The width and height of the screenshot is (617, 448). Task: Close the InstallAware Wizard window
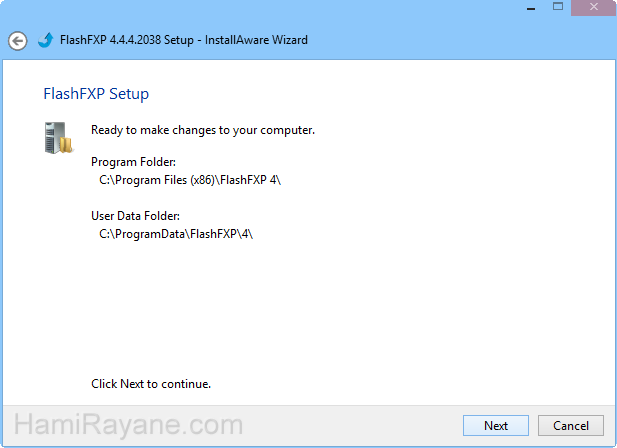[594, 7]
